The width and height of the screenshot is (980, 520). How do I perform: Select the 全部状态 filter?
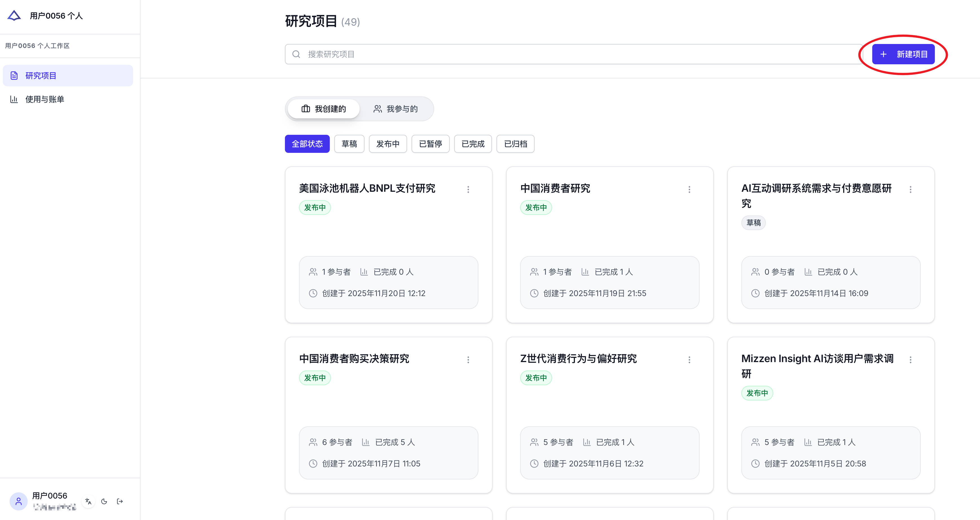click(x=307, y=144)
